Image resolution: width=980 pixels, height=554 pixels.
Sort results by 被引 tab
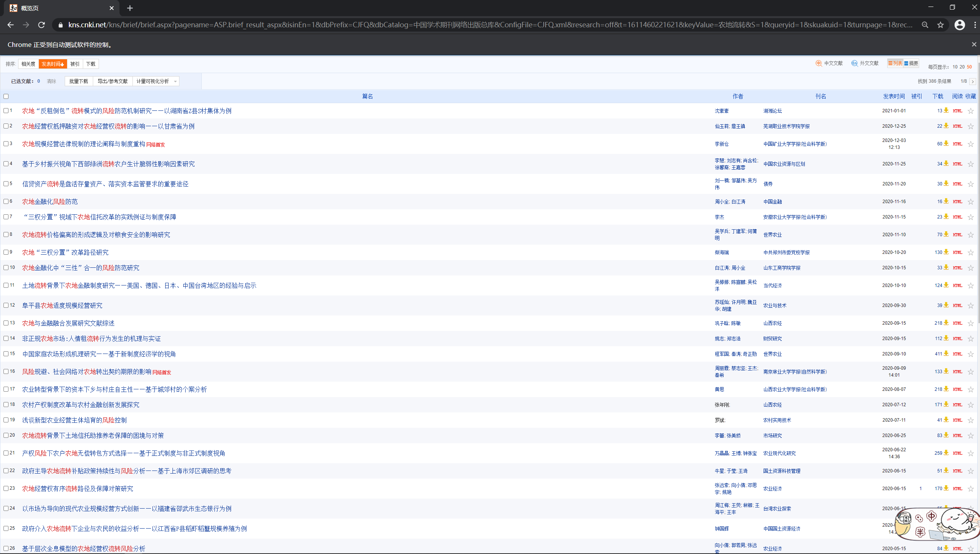(75, 64)
